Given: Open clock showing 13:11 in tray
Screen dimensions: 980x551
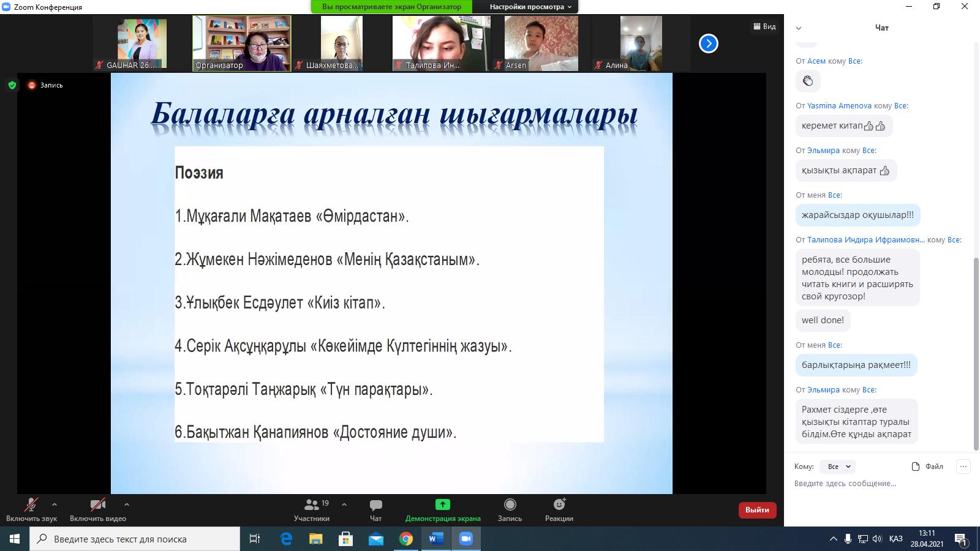Looking at the screenshot, I should coord(927,539).
